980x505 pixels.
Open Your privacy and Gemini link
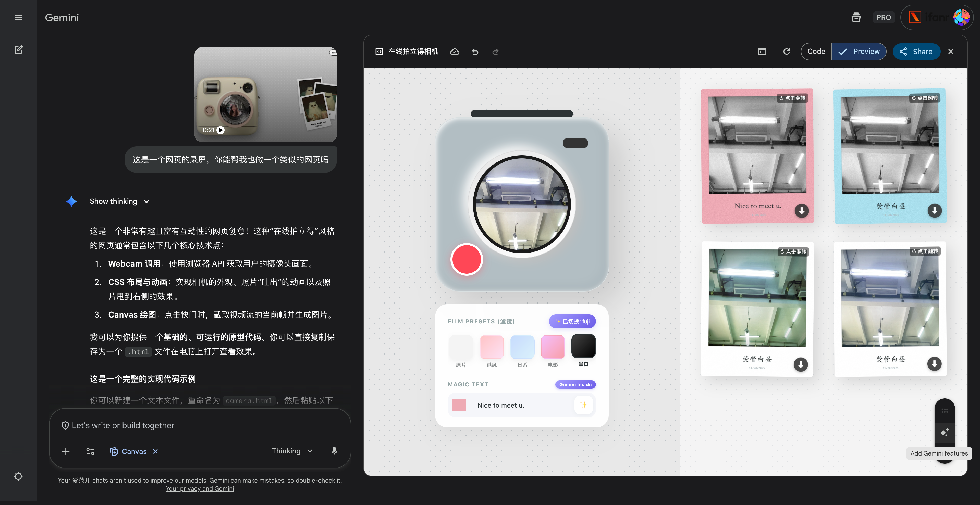pos(200,489)
